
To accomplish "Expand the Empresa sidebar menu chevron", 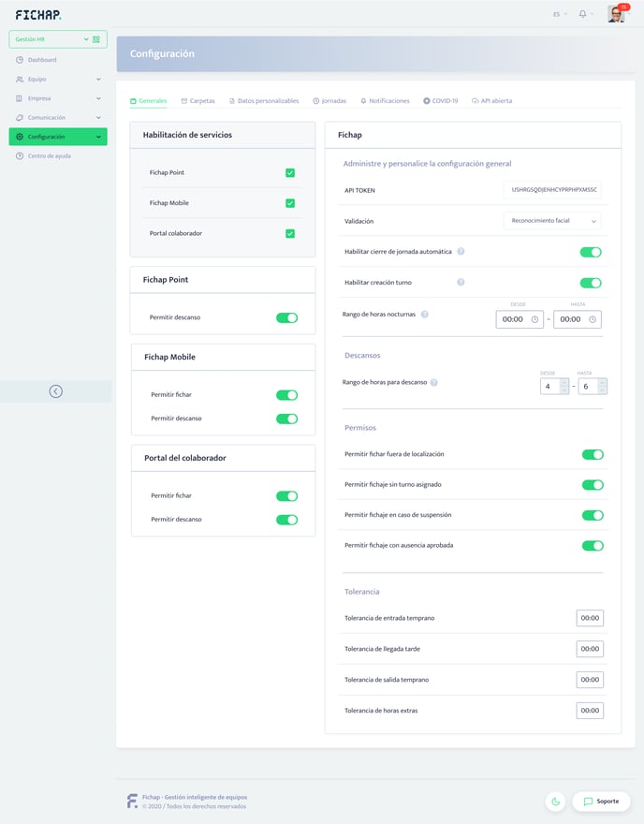I will (98, 98).
